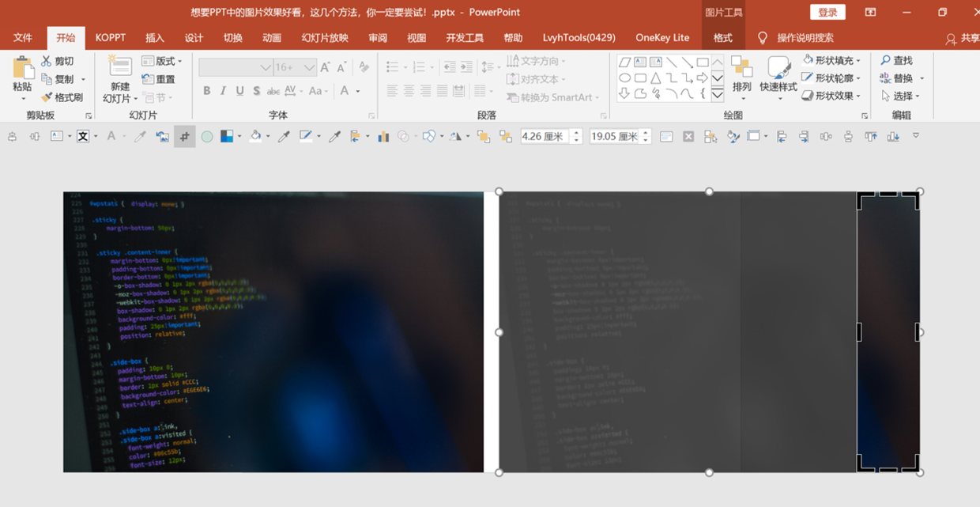980x507 pixels.
Task: Switch to the 动画 Animations tab
Action: [x=272, y=38]
